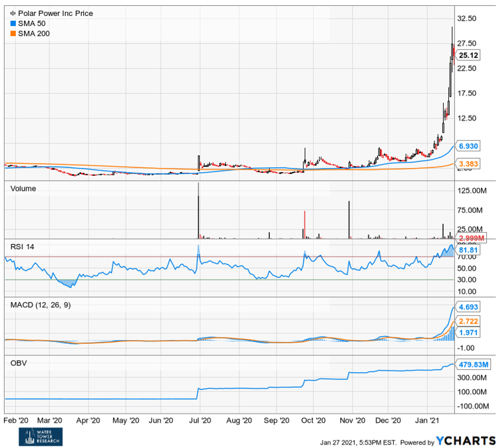
Task: Click the Oct '20 date axis label
Action: click(x=313, y=421)
